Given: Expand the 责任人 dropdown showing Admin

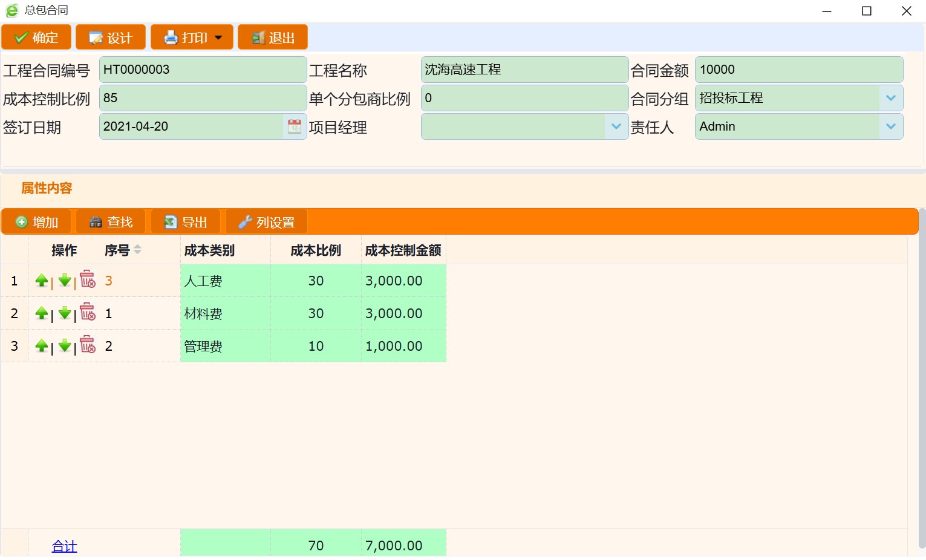Looking at the screenshot, I should 890,126.
